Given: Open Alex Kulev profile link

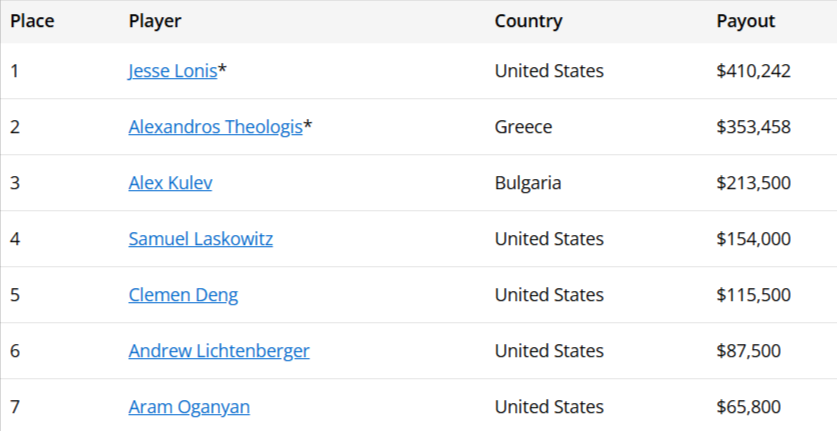Looking at the screenshot, I should tap(170, 183).
